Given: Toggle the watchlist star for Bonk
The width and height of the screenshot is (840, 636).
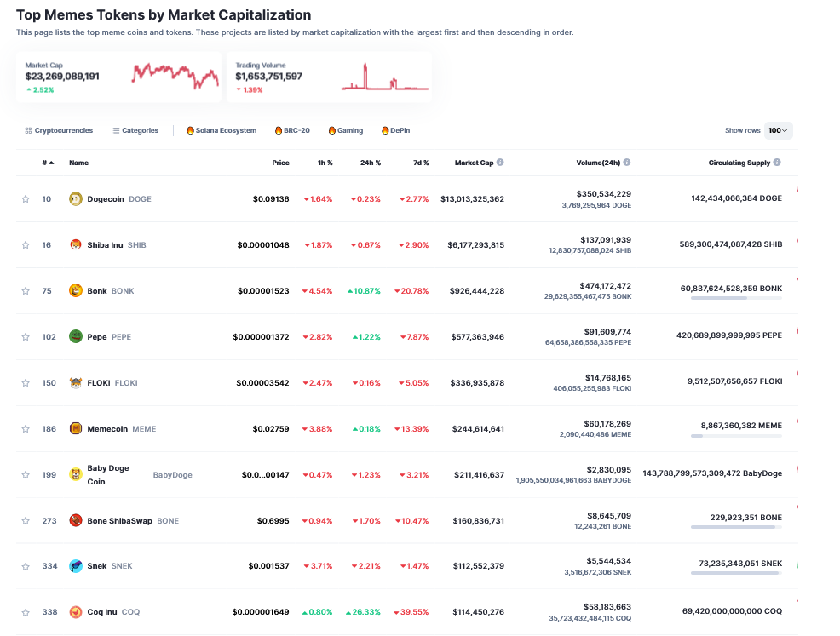Looking at the screenshot, I should click(x=26, y=290).
